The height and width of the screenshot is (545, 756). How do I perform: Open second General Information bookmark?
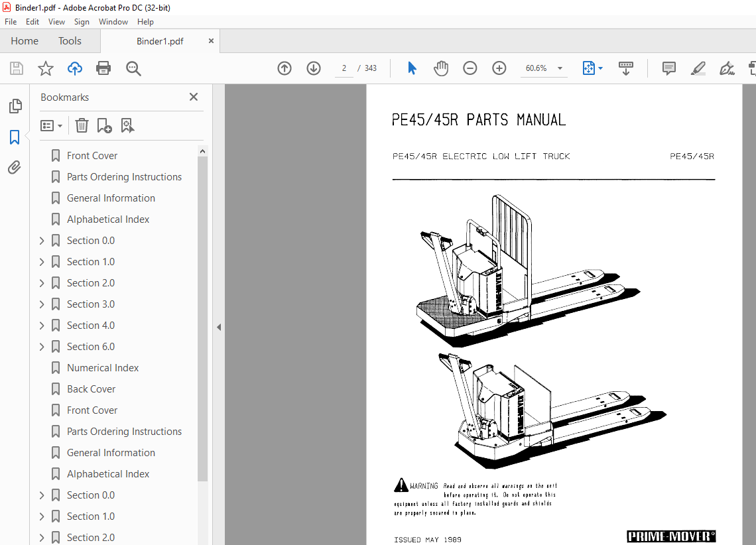point(111,452)
